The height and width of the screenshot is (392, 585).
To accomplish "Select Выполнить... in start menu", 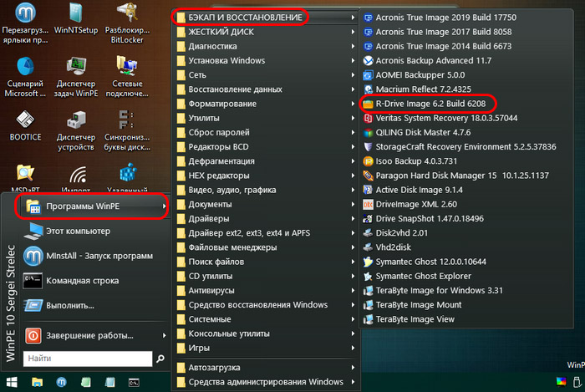I will (94, 305).
